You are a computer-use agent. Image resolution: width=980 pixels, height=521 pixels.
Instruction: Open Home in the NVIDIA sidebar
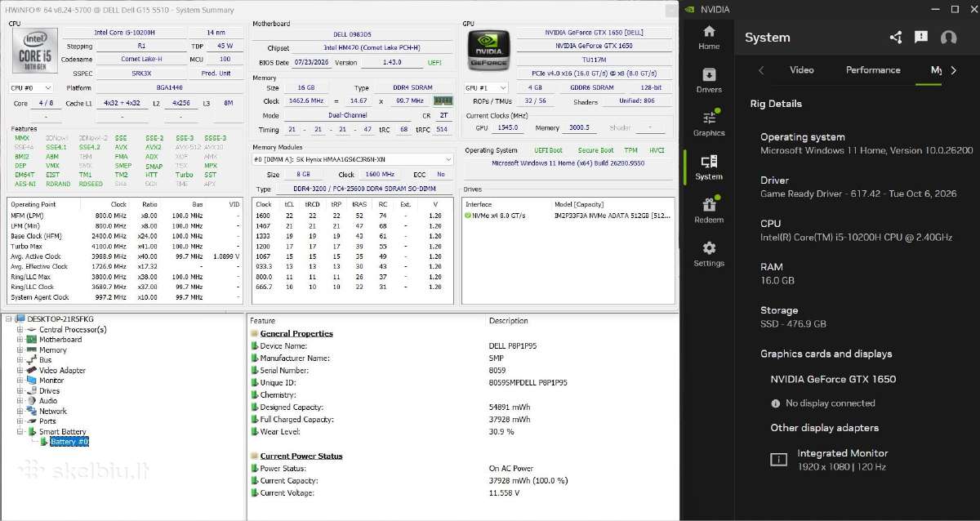pyautogui.click(x=708, y=37)
